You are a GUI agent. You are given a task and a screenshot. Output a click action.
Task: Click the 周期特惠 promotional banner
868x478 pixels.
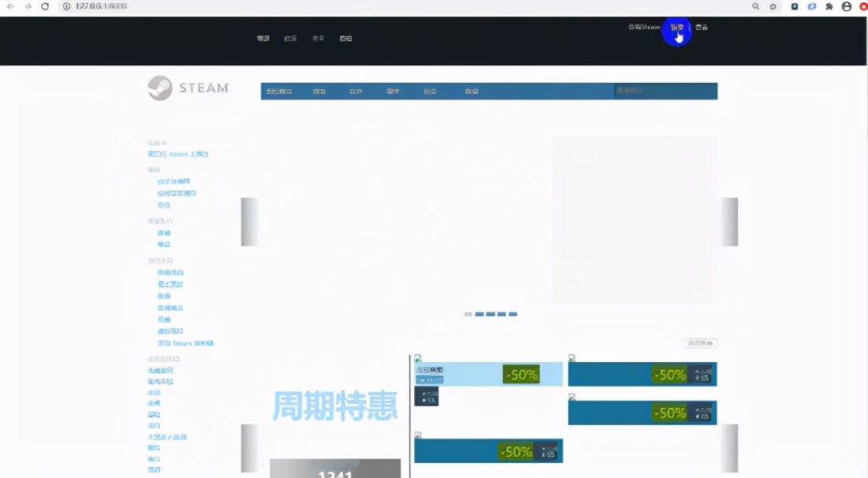click(335, 405)
